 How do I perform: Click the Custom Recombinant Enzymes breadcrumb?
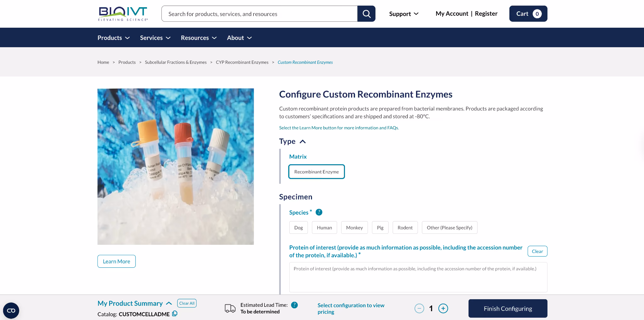(305, 62)
